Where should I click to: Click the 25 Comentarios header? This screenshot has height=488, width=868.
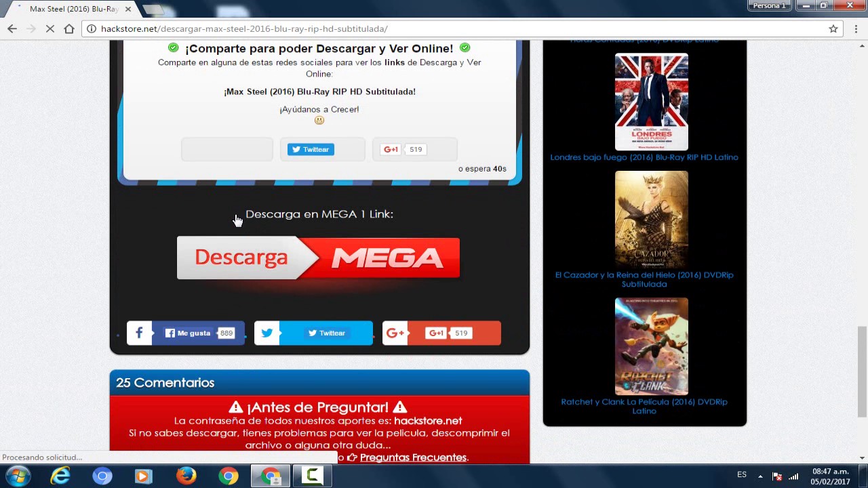click(x=165, y=382)
